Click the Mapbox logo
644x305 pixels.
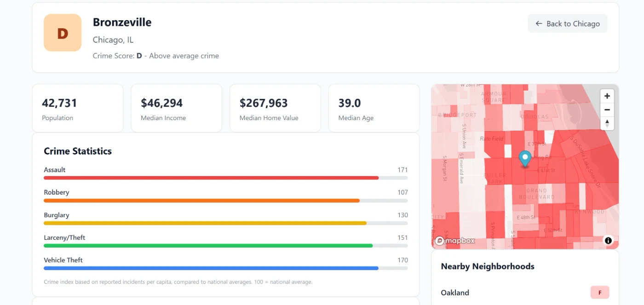(x=455, y=241)
